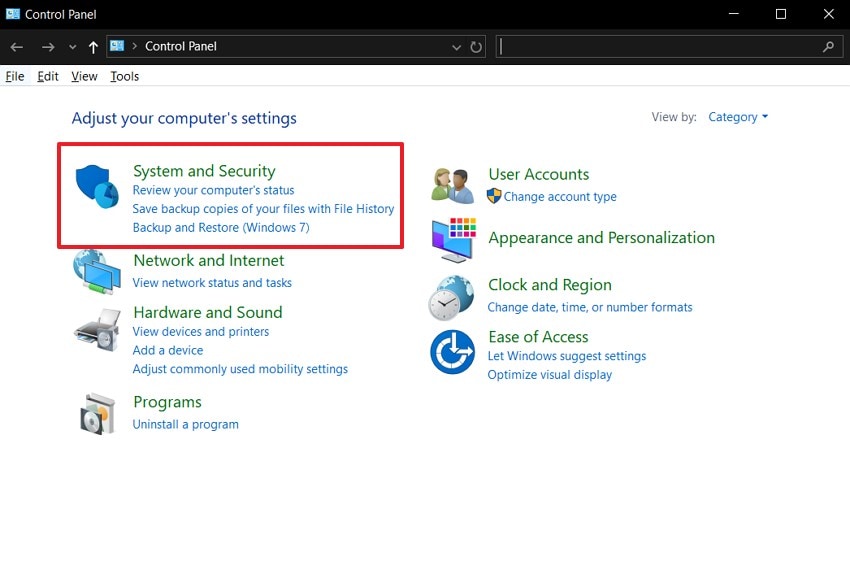Minimize the Control Panel window

[x=733, y=14]
